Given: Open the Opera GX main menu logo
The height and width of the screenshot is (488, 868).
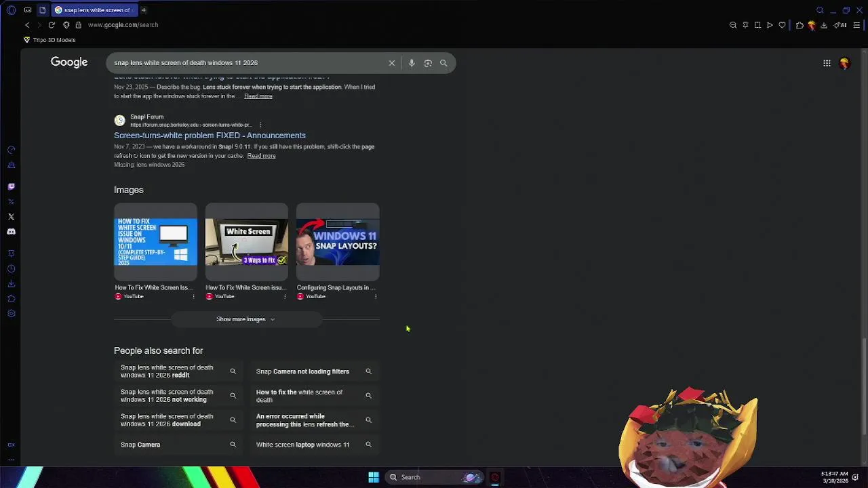Looking at the screenshot, I should [11, 10].
